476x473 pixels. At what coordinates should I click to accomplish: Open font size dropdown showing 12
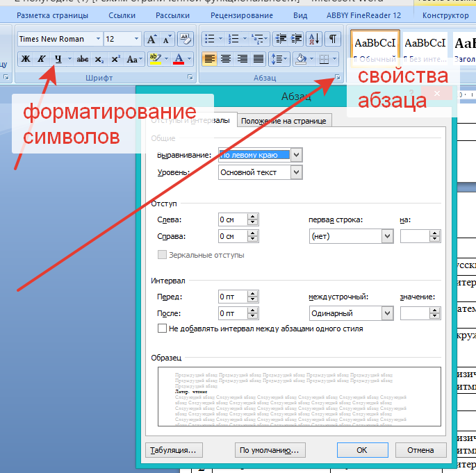click(x=136, y=39)
